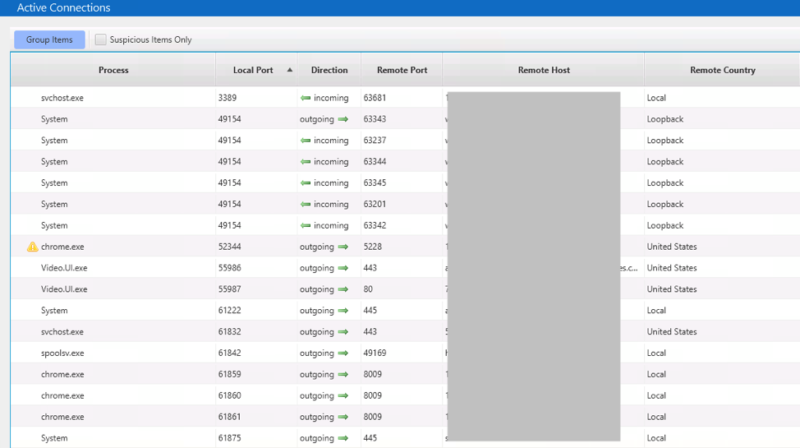Viewport: 800px width, 448px height.
Task: Click the incoming arrow on svchost.exe port 3389
Action: coord(306,98)
